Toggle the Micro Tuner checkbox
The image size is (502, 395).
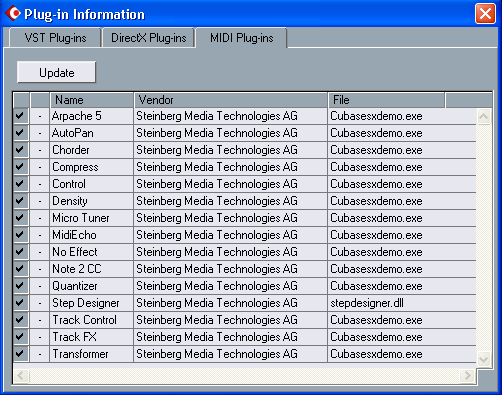21,218
